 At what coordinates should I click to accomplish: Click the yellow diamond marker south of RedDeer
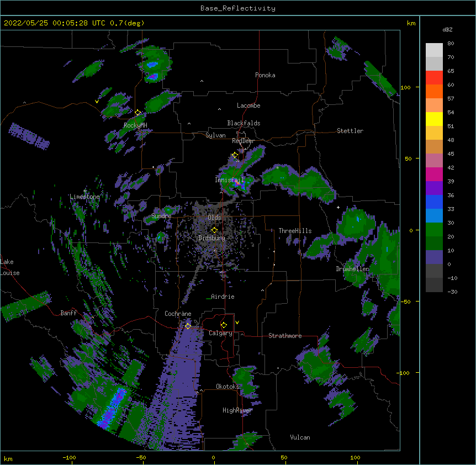235,155
